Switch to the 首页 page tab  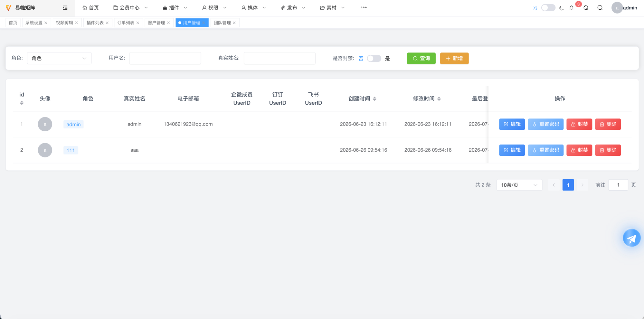(x=13, y=23)
